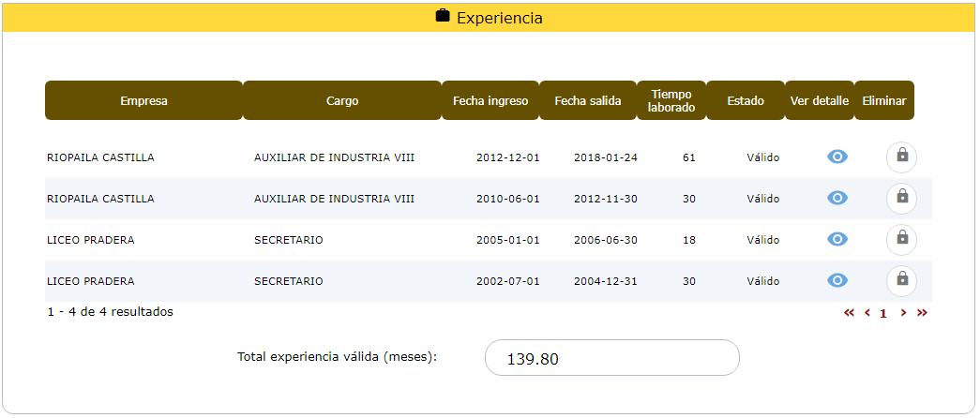View details of the 2010-06-01 Riopaila Castilla entry
The image size is (980, 418).
(837, 198)
